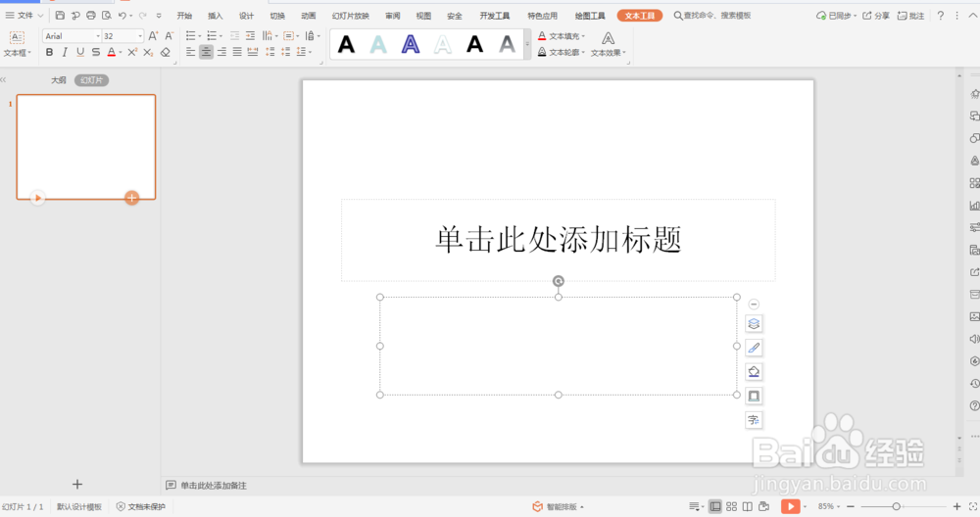
Task: Apply subscript formatting
Action: (x=148, y=53)
